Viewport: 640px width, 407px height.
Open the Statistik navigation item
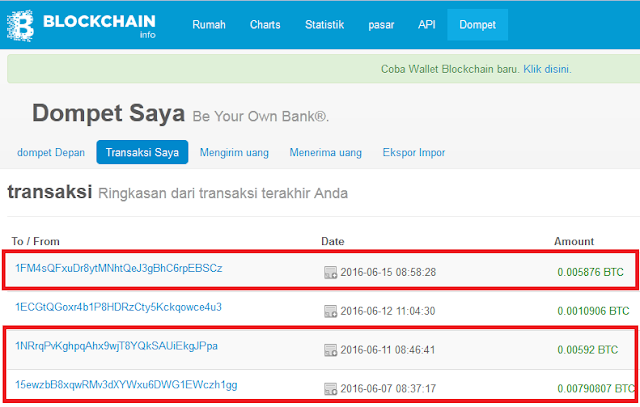pyautogui.click(x=324, y=25)
